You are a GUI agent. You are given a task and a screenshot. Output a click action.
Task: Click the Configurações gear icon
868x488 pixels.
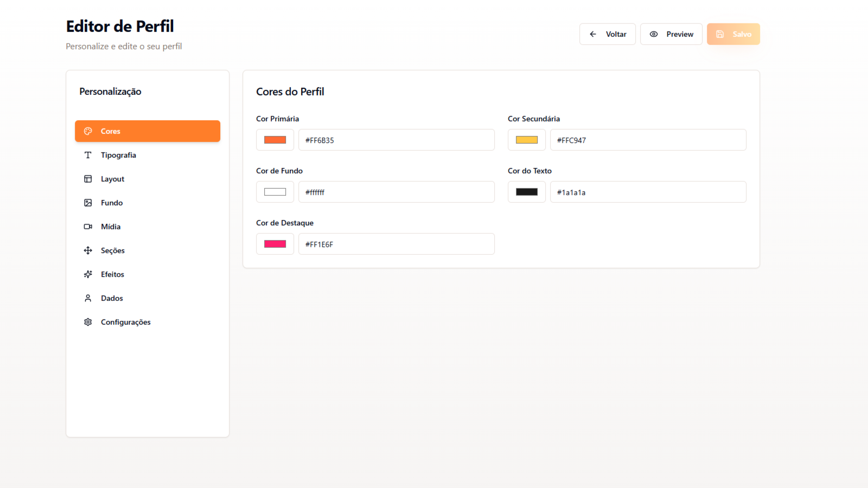pos(88,322)
